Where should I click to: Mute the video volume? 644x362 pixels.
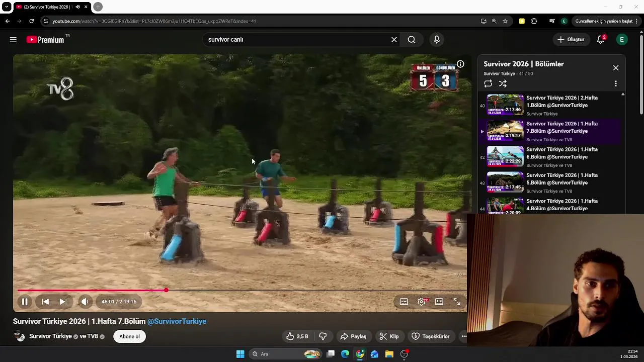(85, 302)
